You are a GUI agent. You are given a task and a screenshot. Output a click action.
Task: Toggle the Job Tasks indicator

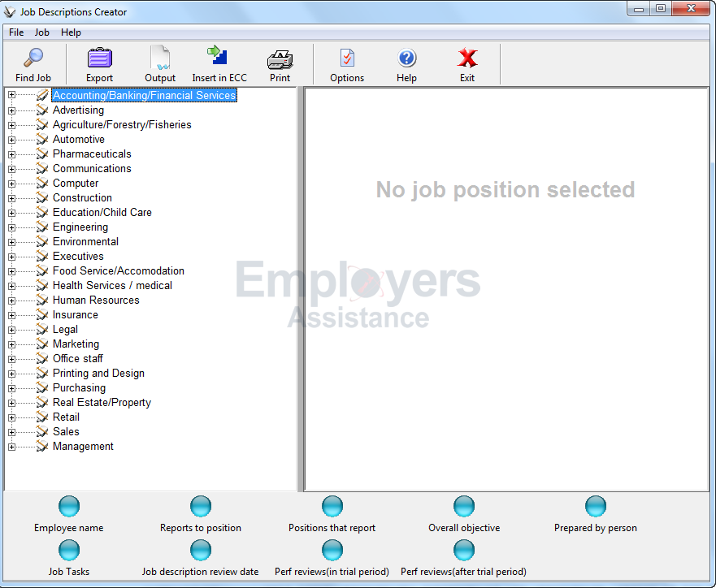click(69, 551)
